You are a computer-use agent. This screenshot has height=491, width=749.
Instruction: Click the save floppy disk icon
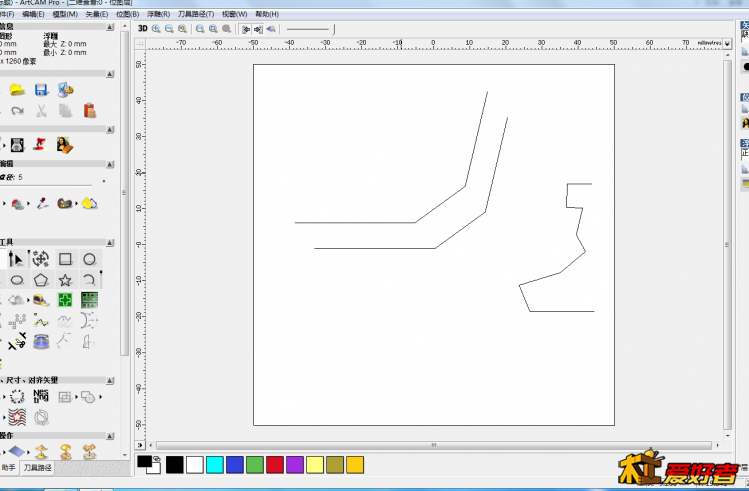click(x=42, y=89)
